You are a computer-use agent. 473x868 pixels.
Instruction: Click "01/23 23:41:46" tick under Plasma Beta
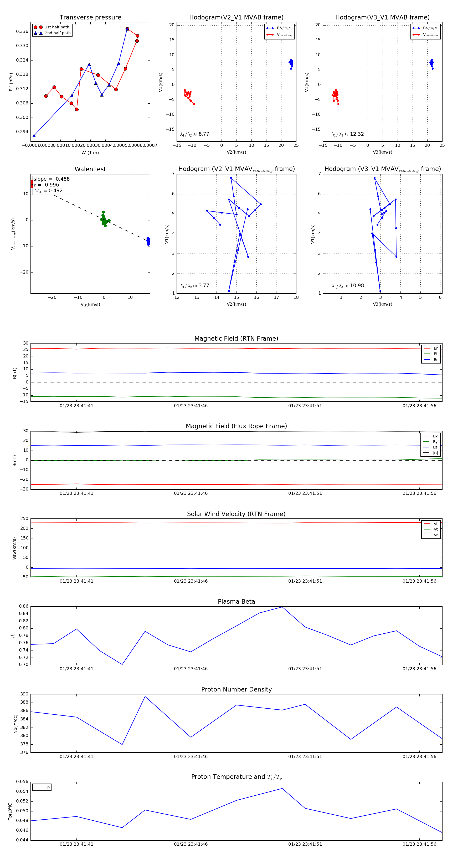[x=191, y=669]
